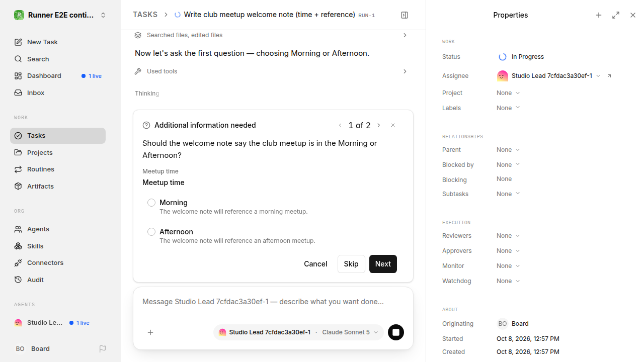
Task: Expand the Used tools row
Action: point(271,71)
